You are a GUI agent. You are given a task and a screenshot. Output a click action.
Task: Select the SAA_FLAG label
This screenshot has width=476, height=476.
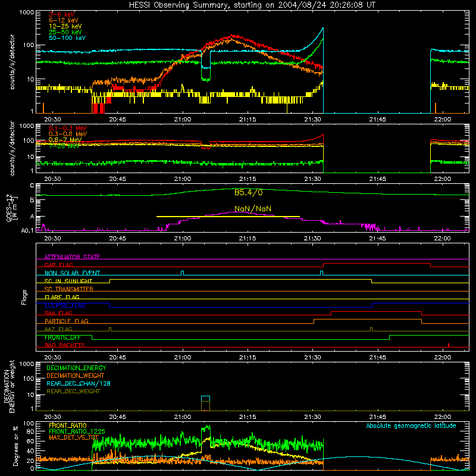[58, 313]
